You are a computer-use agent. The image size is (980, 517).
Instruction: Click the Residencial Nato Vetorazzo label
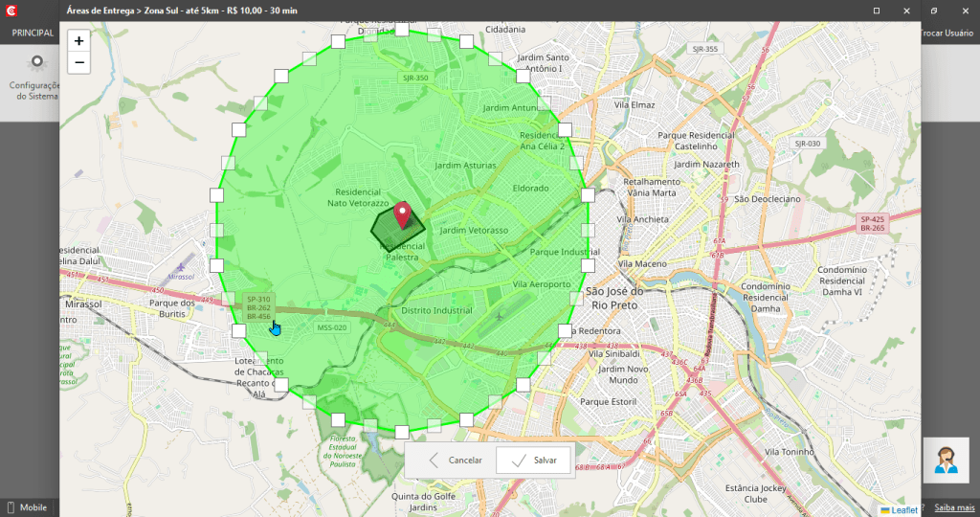358,197
